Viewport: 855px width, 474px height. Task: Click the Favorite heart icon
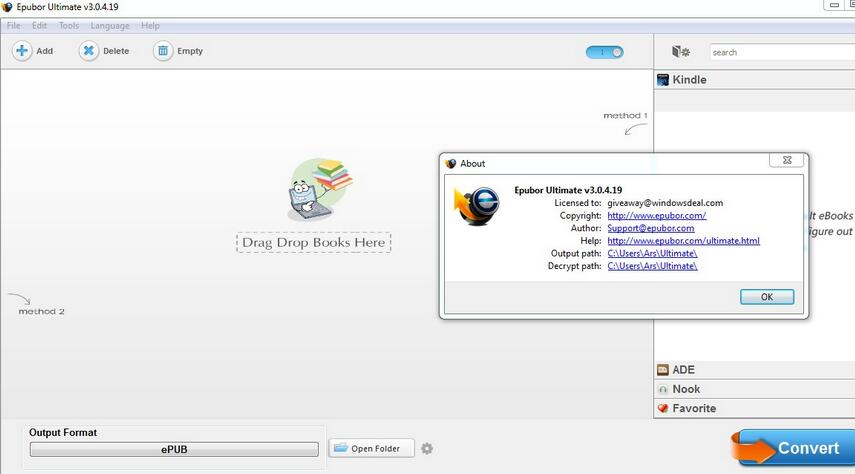coord(663,408)
